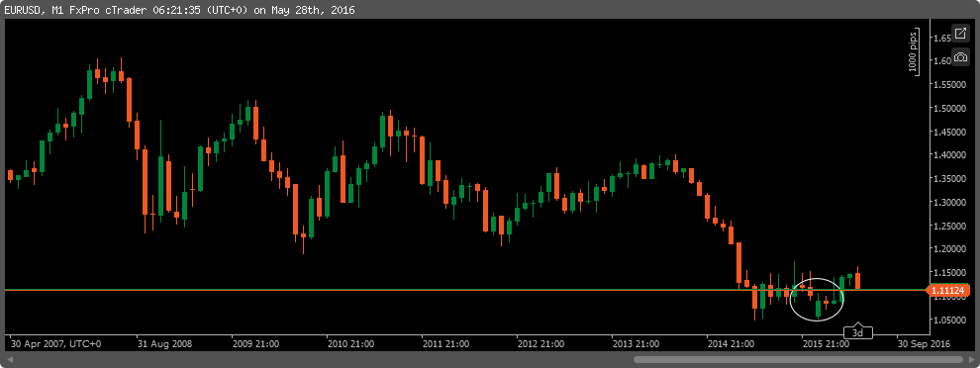Click the 31 Aug 2008 date label
The width and height of the screenshot is (980, 368).
[165, 343]
